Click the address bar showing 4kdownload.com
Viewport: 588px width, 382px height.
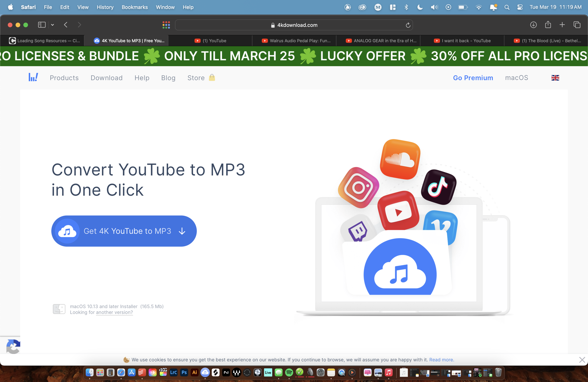[x=294, y=25]
